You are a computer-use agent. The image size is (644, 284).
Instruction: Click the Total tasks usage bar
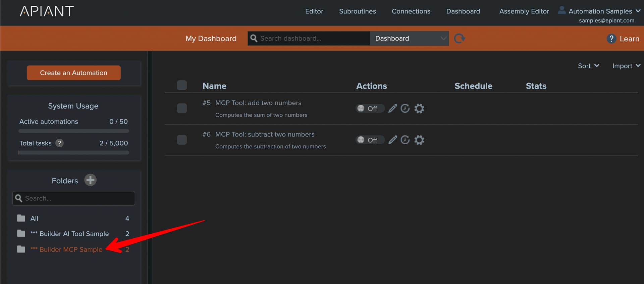tap(74, 152)
